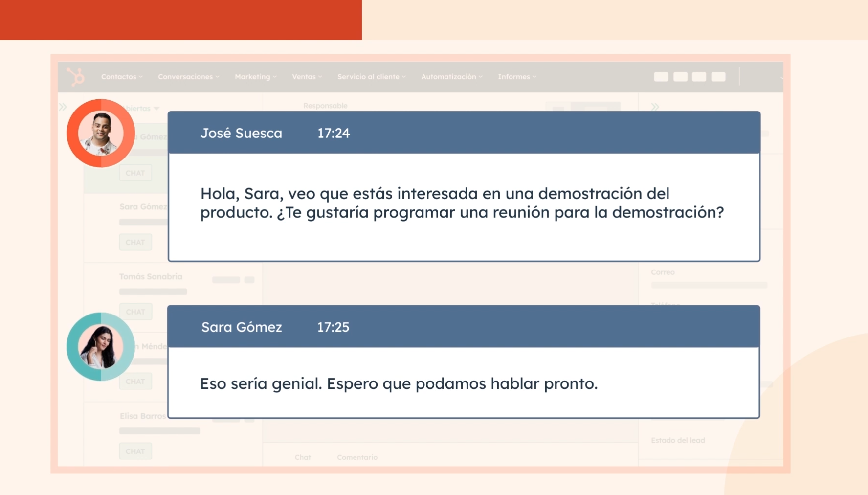Switch to the Chat tab
This screenshot has height=495, width=868.
point(303,457)
